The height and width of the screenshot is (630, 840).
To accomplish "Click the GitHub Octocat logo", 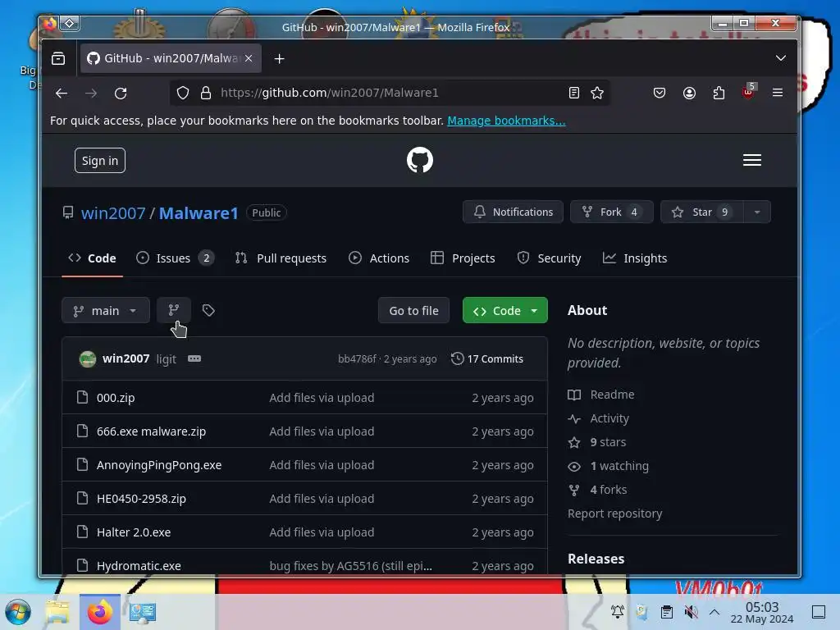I will coord(419,160).
